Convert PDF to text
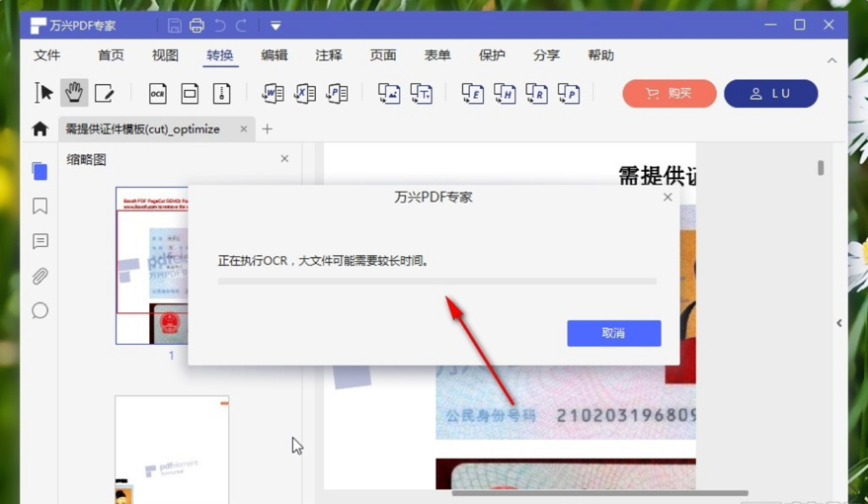 pos(422,93)
